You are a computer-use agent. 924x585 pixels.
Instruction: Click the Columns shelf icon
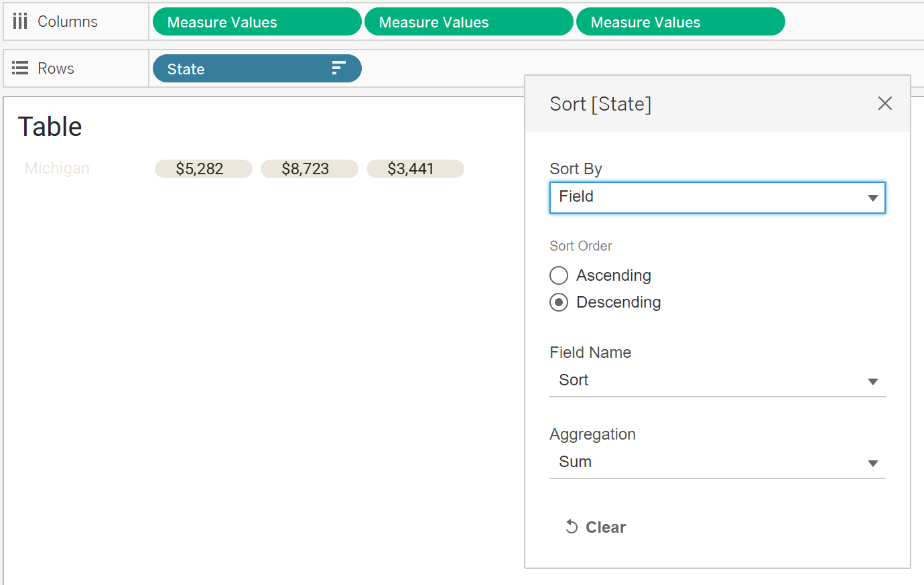tap(20, 21)
